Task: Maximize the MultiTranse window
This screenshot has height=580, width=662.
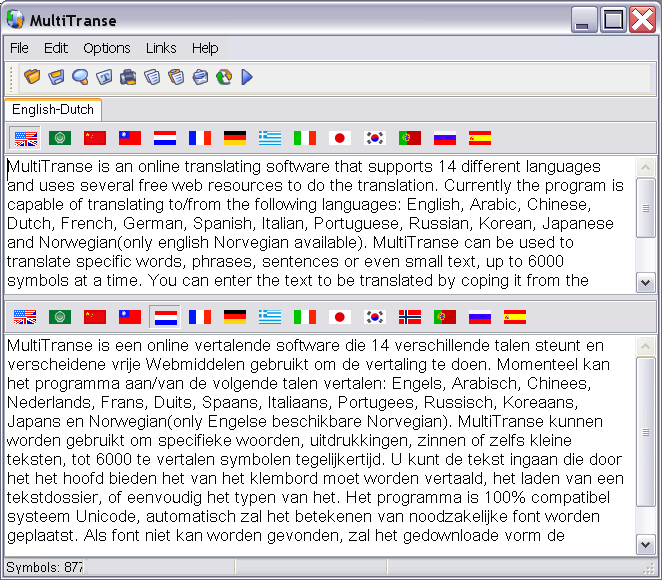Action: [613, 19]
